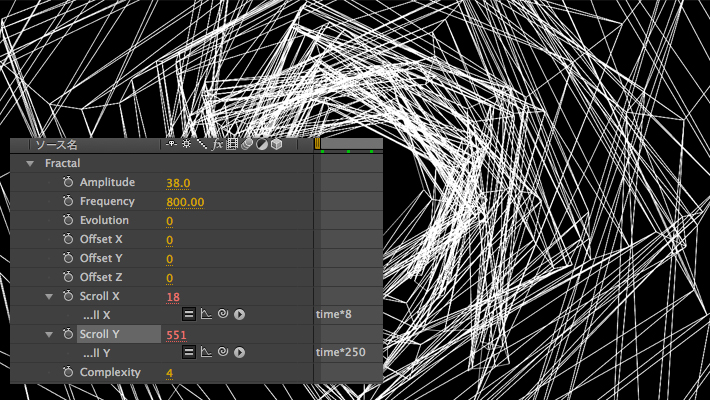
Task: Toggle the Frequency stopwatch icon
Action: [68, 201]
